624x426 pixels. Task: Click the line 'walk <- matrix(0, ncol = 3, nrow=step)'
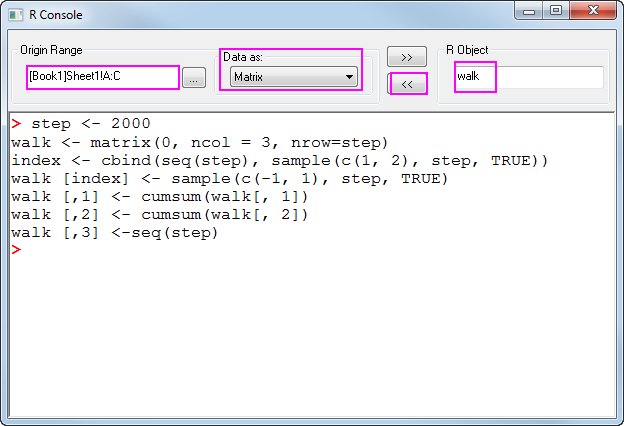(x=199, y=143)
